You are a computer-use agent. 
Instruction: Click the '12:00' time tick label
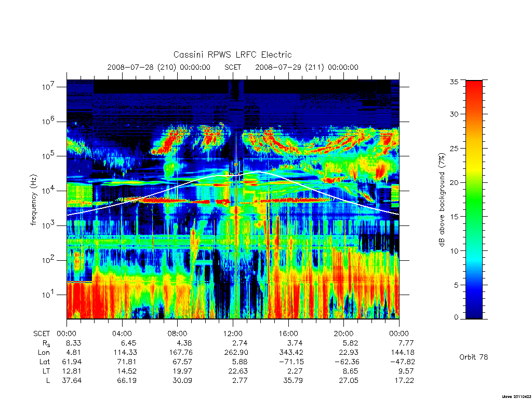(233, 334)
